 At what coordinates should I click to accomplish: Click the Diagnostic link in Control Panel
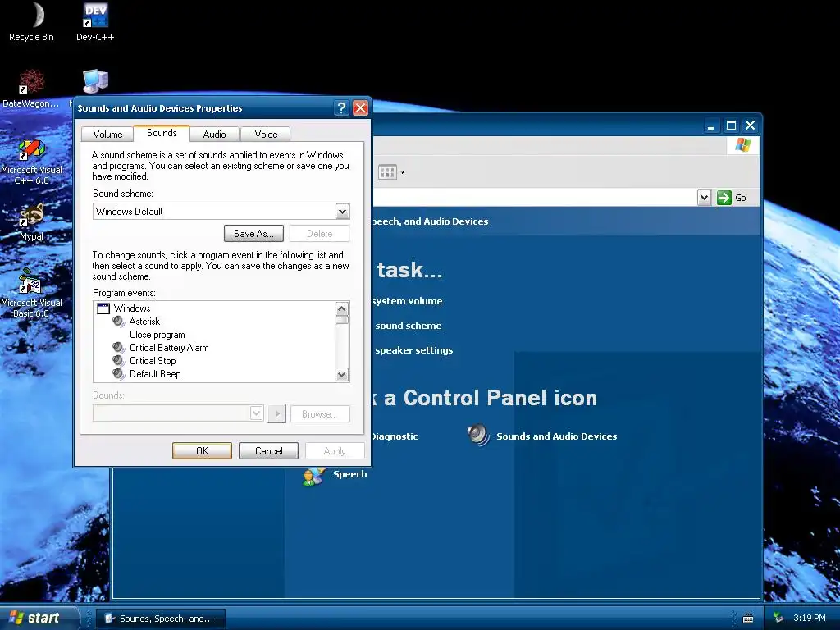coord(395,436)
